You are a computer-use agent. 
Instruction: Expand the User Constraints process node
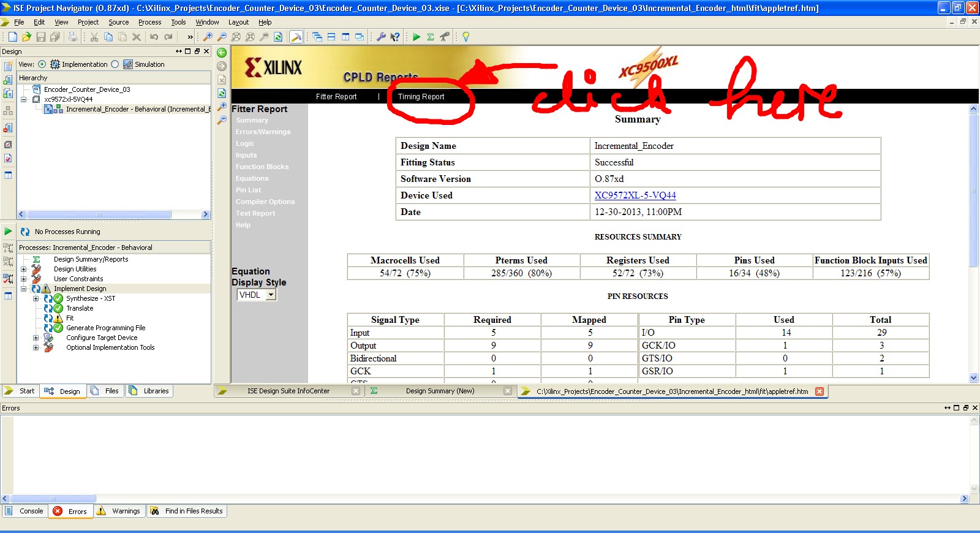point(24,279)
